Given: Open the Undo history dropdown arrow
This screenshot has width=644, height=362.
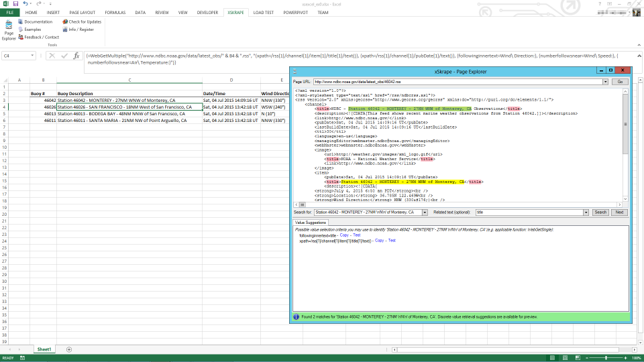Looking at the screenshot, I should point(31,4).
